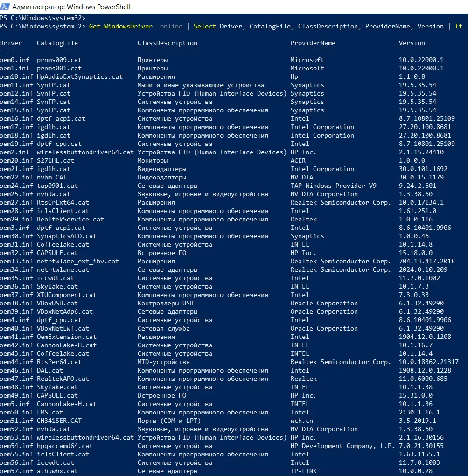Click the 'Driver' column header

click(x=11, y=43)
